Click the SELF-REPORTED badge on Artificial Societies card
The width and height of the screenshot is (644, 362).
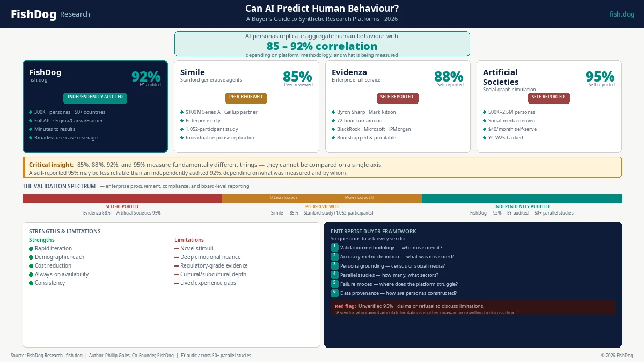click(x=548, y=98)
